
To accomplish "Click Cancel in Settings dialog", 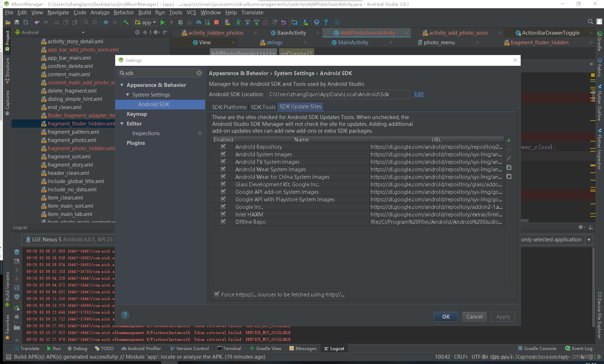I will click(474, 317).
